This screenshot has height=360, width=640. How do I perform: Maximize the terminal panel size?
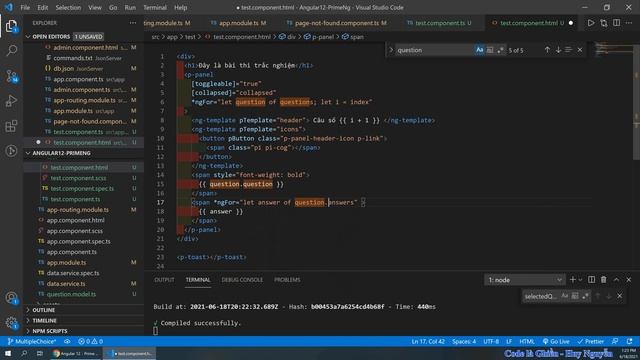click(616, 280)
